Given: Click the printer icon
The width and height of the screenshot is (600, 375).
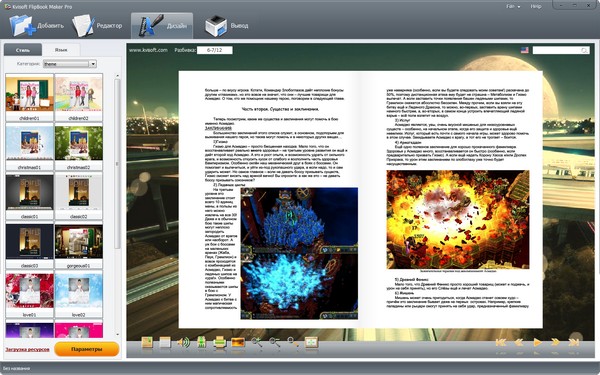Looking at the screenshot, I should click(x=220, y=342).
